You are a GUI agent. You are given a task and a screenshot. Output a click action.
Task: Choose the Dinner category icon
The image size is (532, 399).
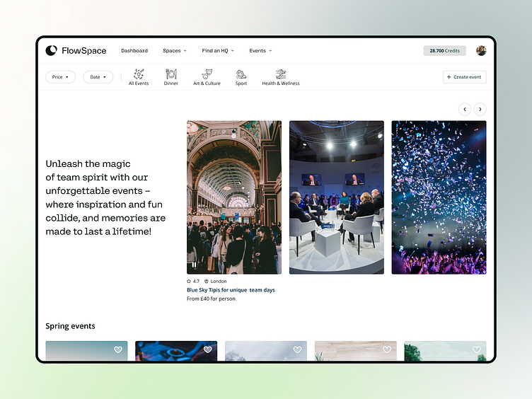click(x=171, y=74)
